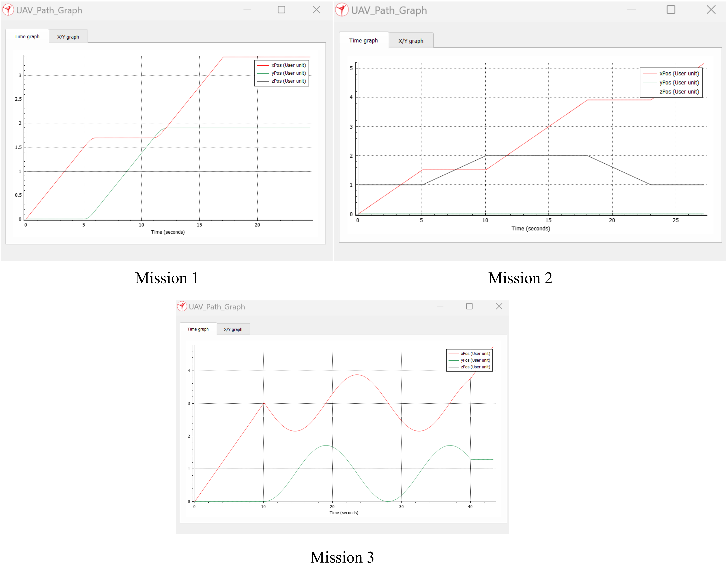The image size is (728, 571).
Task: Click the top-right window title bar text
Action: 389,10
